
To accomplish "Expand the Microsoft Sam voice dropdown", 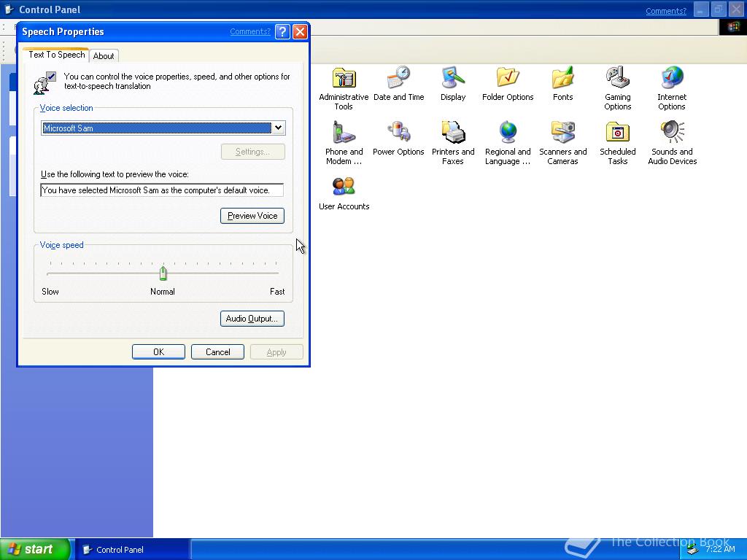I will coord(278,128).
